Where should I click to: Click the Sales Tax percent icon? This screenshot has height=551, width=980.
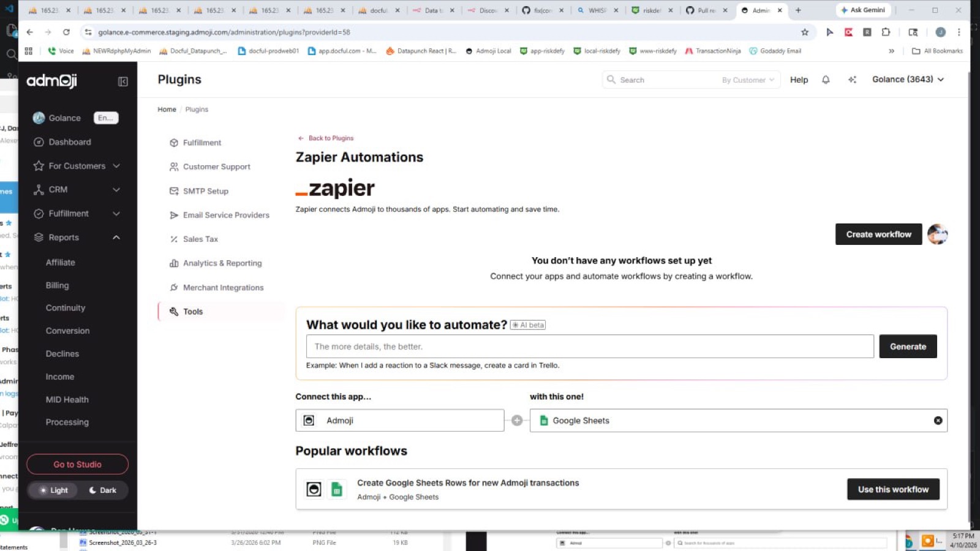pos(174,239)
